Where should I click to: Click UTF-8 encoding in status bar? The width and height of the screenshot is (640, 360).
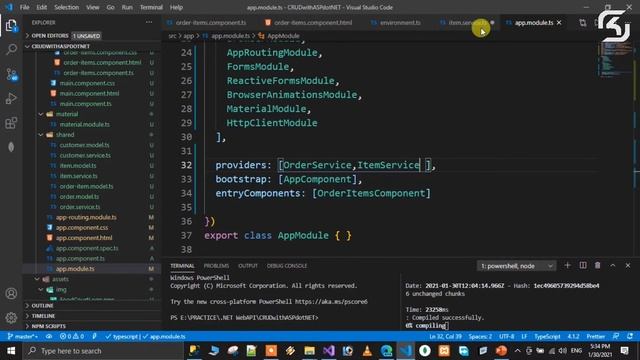(507, 336)
